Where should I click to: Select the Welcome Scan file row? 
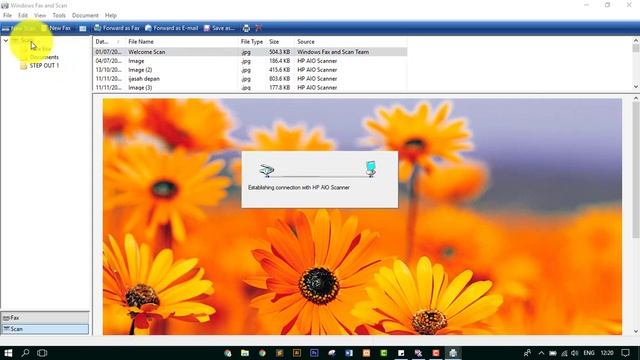coord(250,52)
